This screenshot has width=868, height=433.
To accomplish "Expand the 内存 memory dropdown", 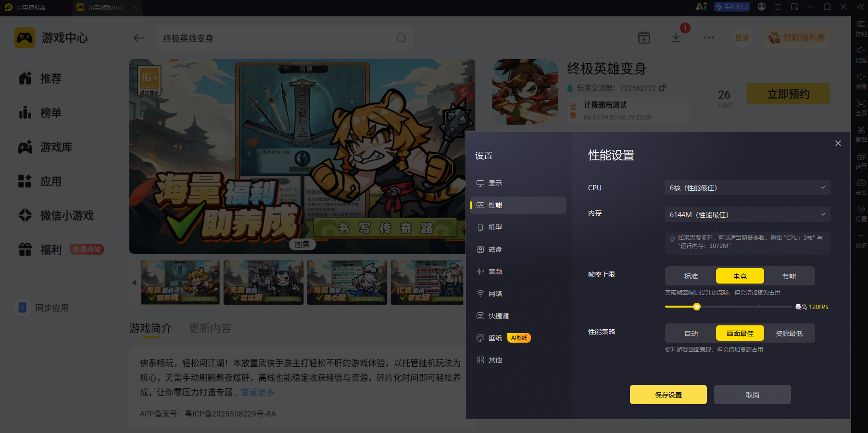I will [x=748, y=214].
